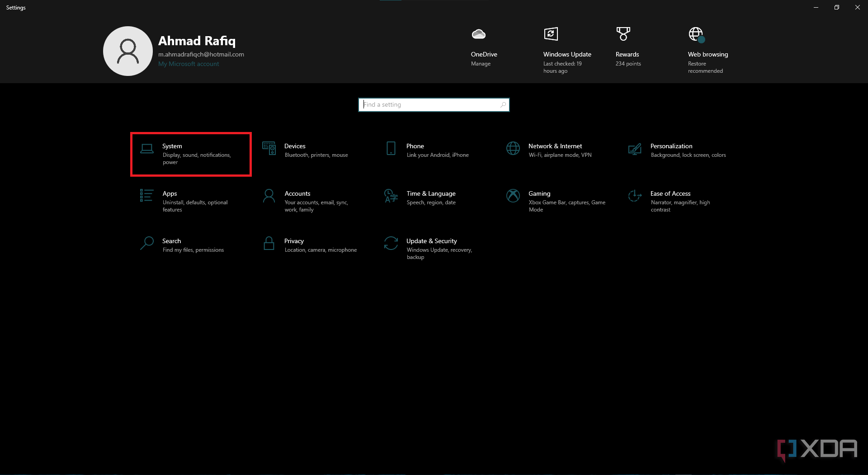Click 'Narrator, magnifier, high contrast' description

pos(680,206)
